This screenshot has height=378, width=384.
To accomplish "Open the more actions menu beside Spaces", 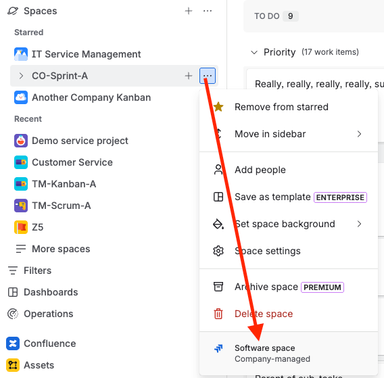I will (207, 11).
